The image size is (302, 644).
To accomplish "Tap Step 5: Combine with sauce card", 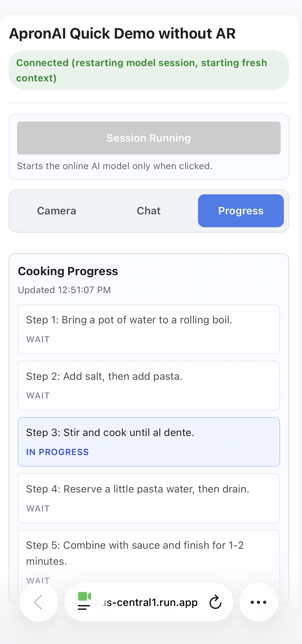I will pyautogui.click(x=149, y=557).
